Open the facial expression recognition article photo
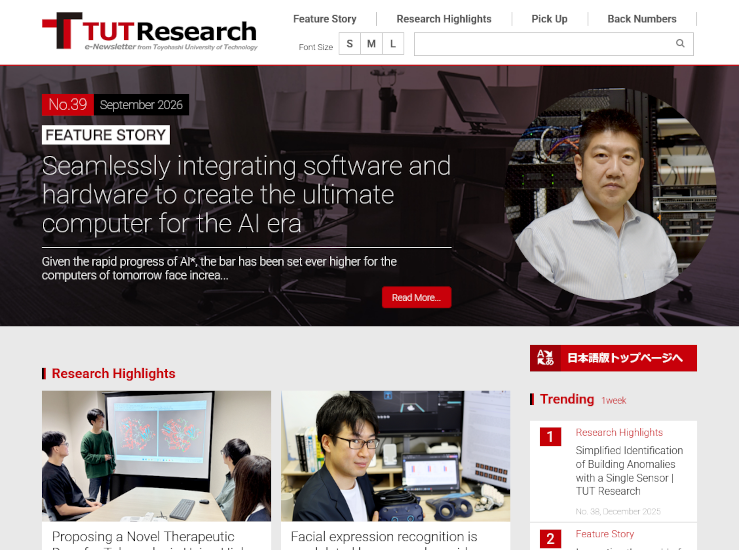 tap(395, 456)
